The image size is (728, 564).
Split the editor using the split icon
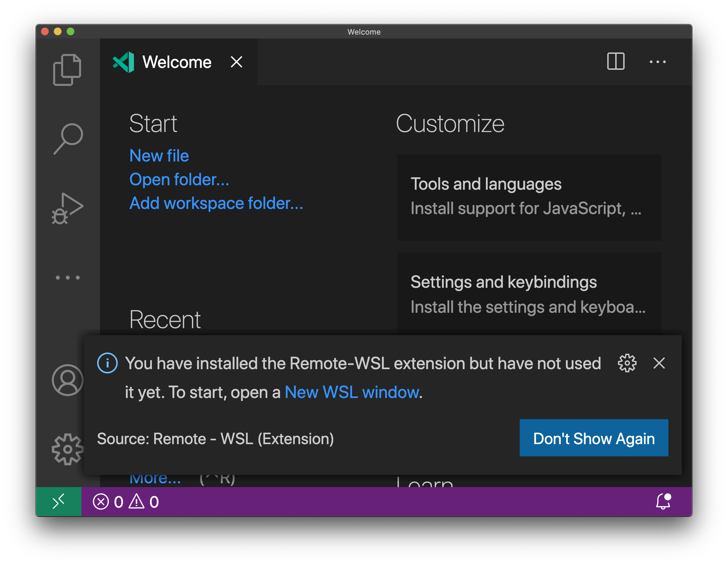pos(616,62)
